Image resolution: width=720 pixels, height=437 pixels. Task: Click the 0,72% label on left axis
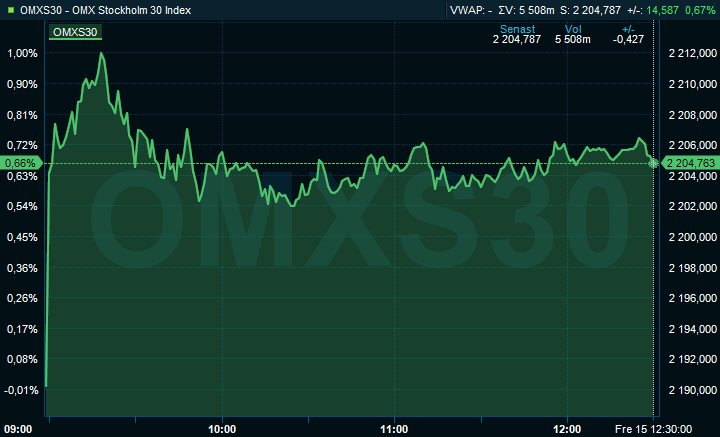click(x=22, y=145)
